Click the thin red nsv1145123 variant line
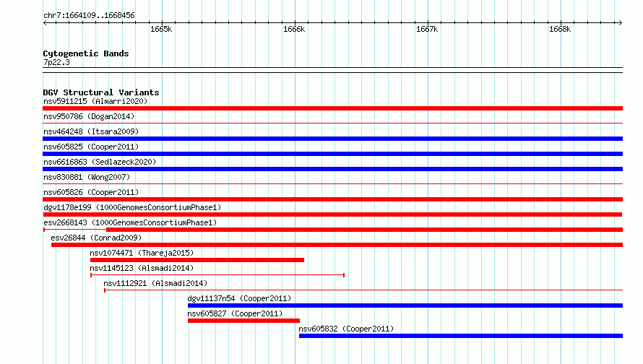The width and height of the screenshot is (643, 364). [x=217, y=275]
